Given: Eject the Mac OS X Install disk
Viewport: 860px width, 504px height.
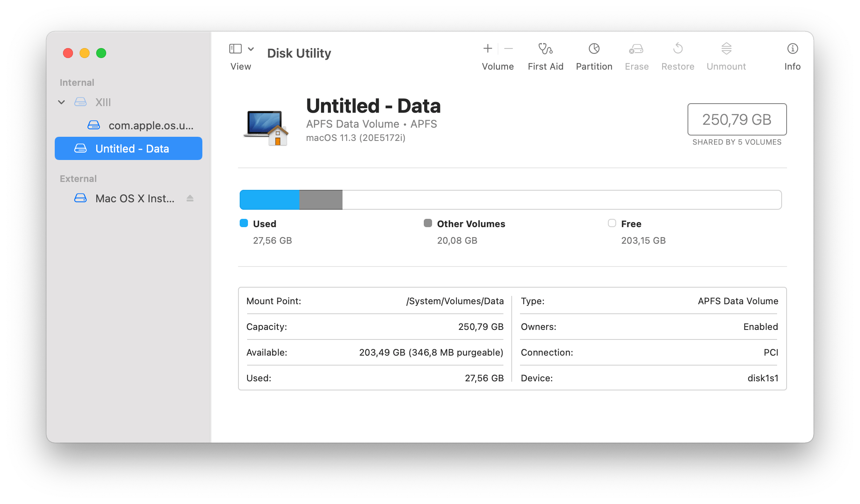Looking at the screenshot, I should (x=190, y=199).
